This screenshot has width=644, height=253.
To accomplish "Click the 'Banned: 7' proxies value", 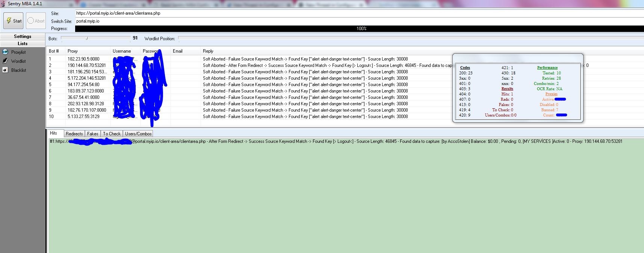I will click(550, 110).
